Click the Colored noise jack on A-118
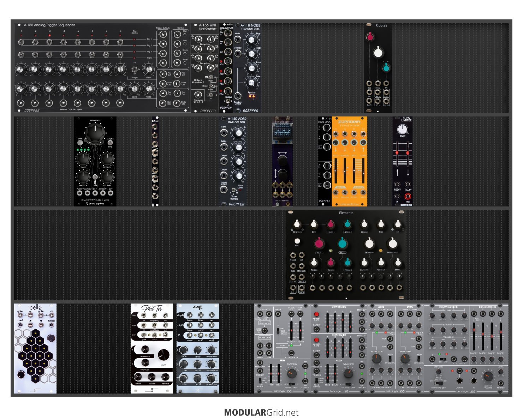The height and width of the screenshot is (420, 523). click(238, 53)
